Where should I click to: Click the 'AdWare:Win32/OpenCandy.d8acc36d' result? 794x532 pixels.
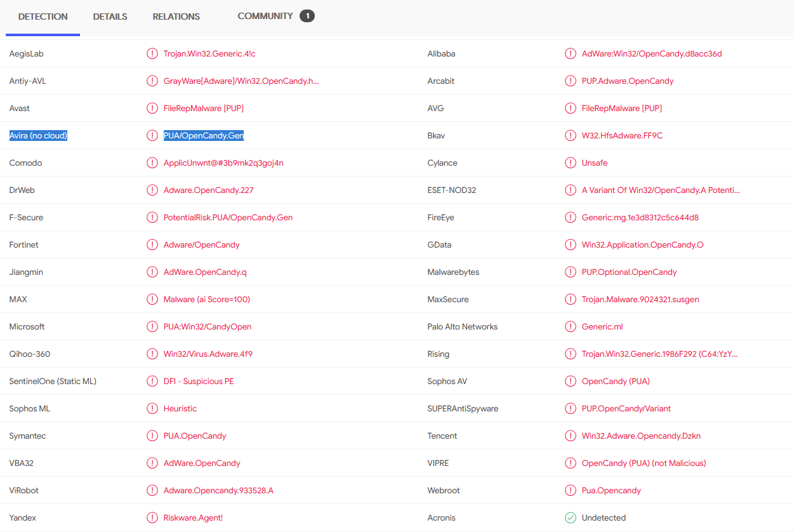pos(652,54)
